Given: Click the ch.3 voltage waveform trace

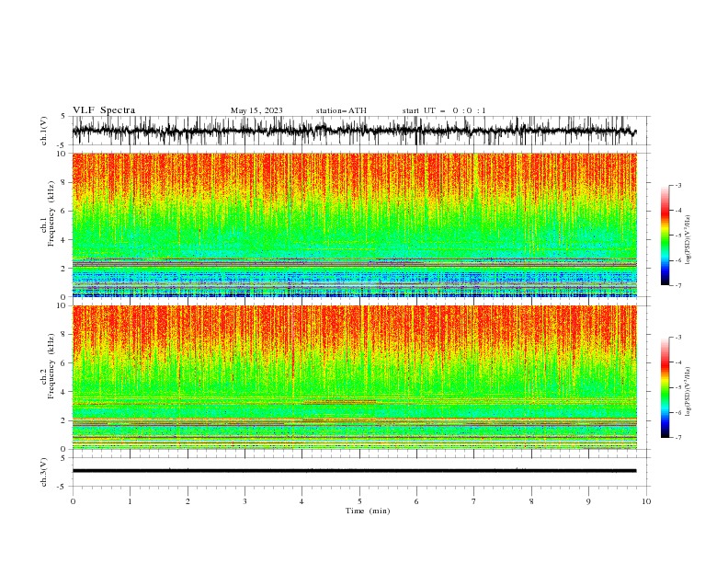Looking at the screenshot, I should [x=355, y=471].
